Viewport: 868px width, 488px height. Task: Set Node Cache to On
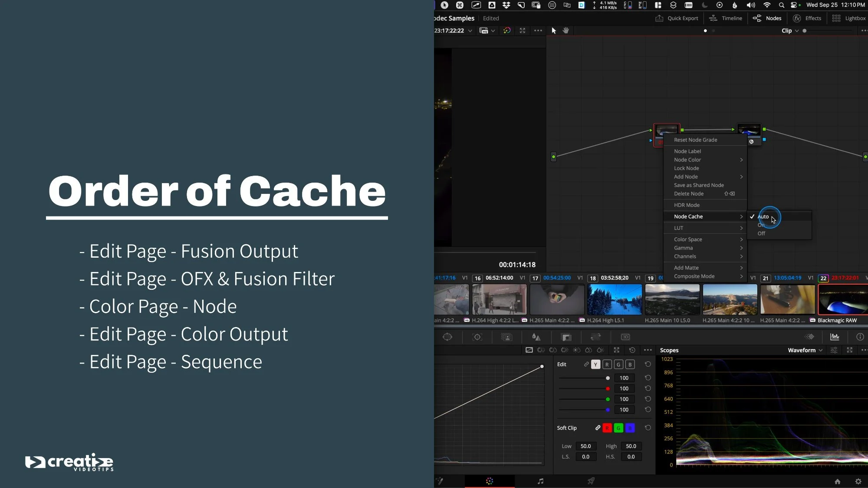pyautogui.click(x=761, y=225)
